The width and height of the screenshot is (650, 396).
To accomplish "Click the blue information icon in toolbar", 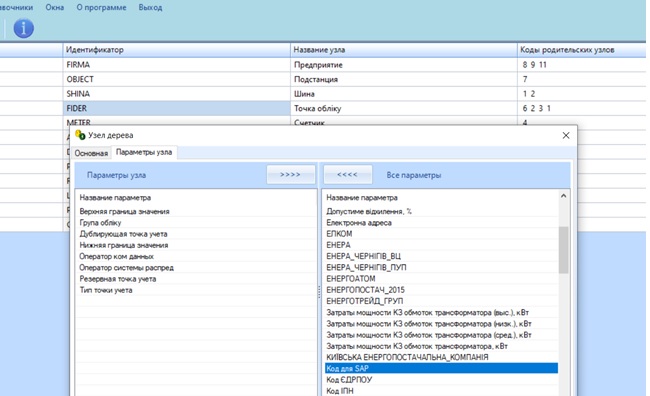I will 24,28.
